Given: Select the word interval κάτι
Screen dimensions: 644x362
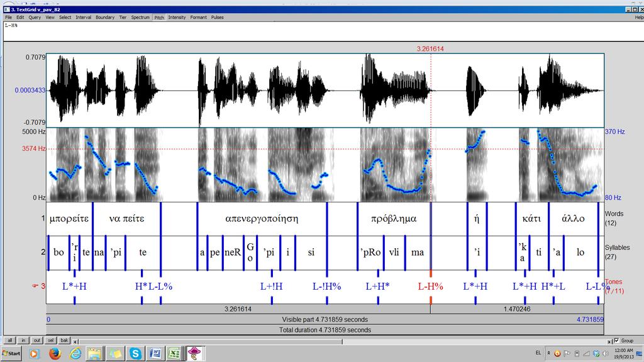Looking at the screenshot, I should (x=531, y=219).
